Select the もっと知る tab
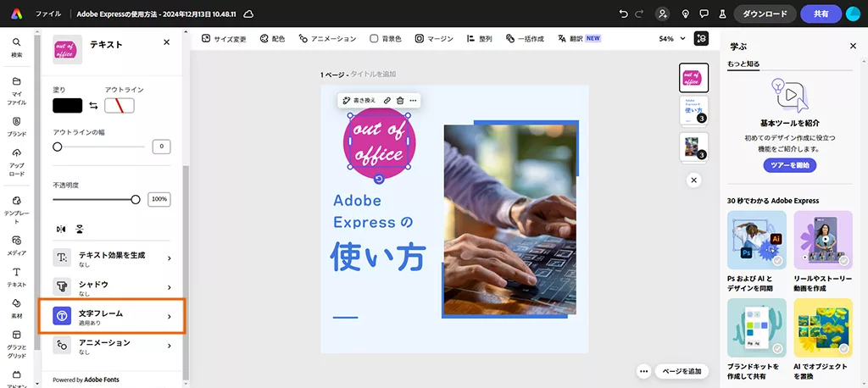 click(743, 64)
